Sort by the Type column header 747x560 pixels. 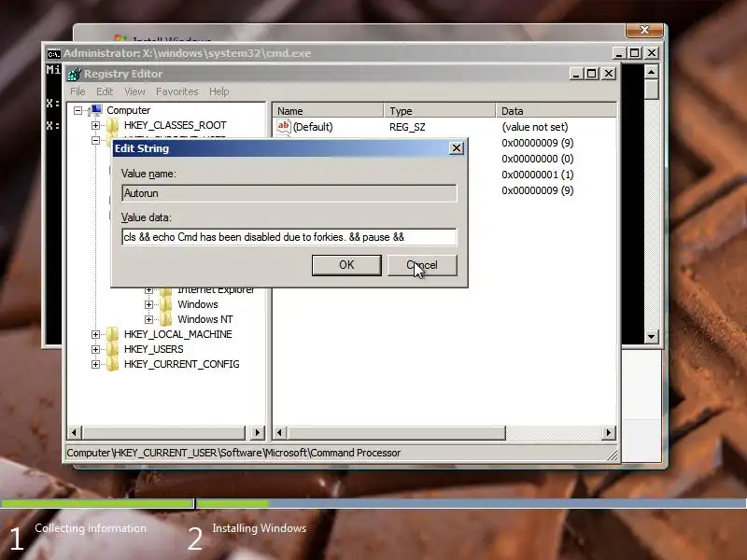439,110
